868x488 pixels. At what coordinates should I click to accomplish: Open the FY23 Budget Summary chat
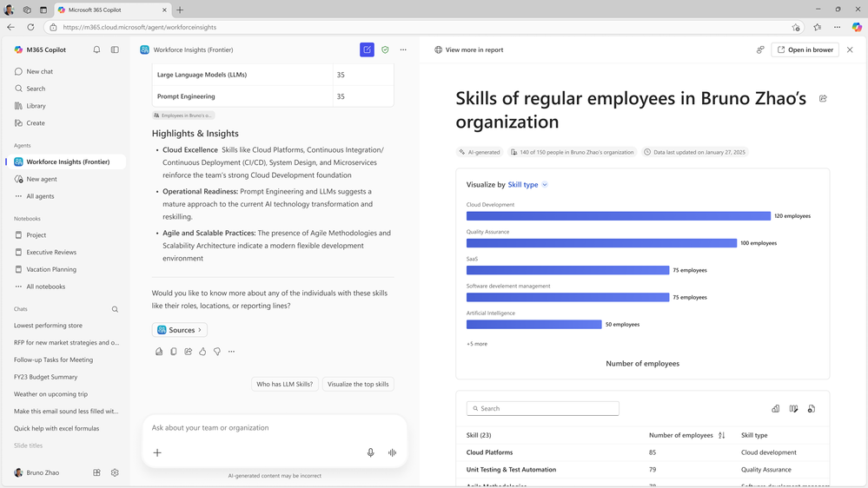[45, 377]
